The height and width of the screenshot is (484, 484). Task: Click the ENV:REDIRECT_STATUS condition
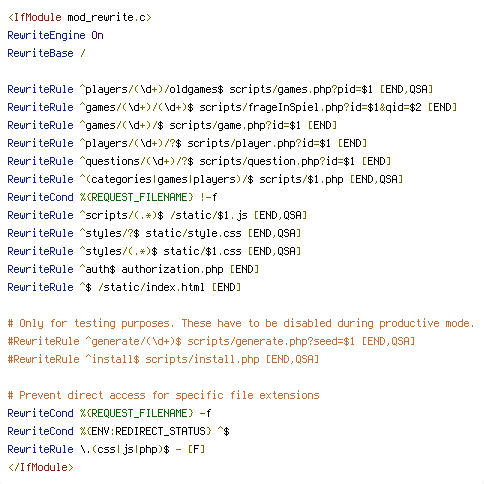118,431
